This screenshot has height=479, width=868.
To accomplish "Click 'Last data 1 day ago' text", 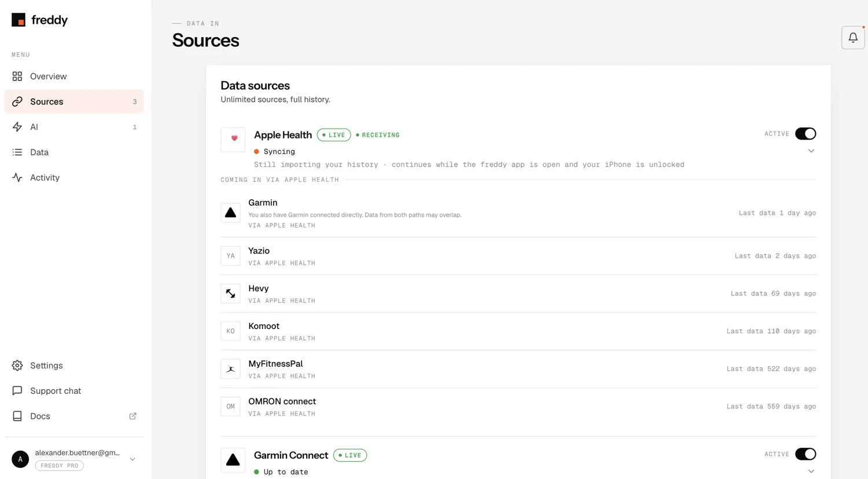I will point(777,213).
